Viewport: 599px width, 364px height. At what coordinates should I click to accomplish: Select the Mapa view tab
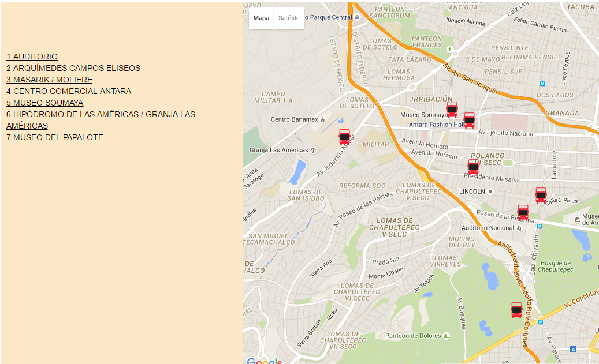pos(261,18)
